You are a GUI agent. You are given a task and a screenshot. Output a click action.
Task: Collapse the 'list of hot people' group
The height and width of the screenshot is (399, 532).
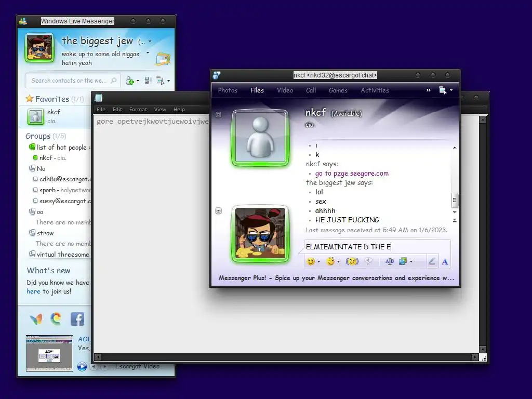pyautogui.click(x=32, y=147)
